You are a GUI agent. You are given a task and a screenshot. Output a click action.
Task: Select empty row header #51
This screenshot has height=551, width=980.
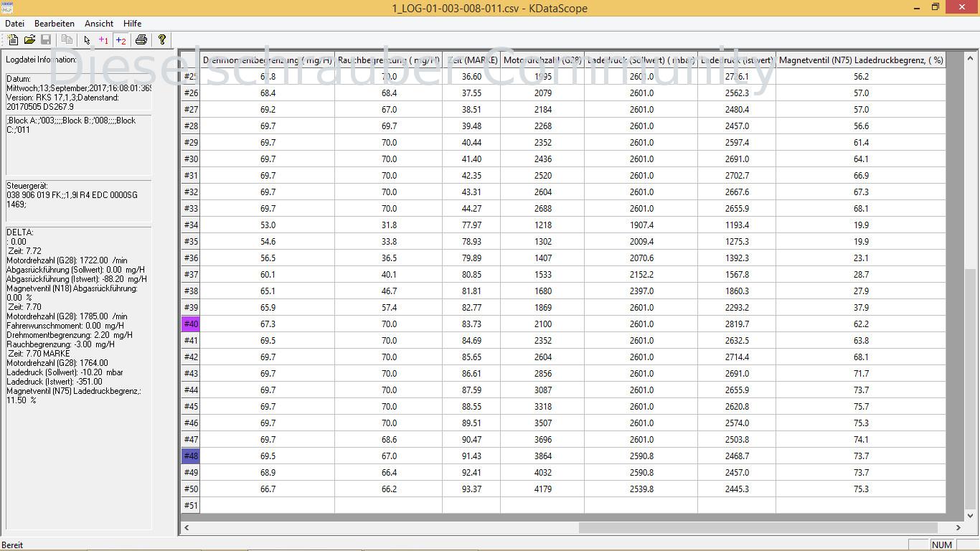click(191, 506)
